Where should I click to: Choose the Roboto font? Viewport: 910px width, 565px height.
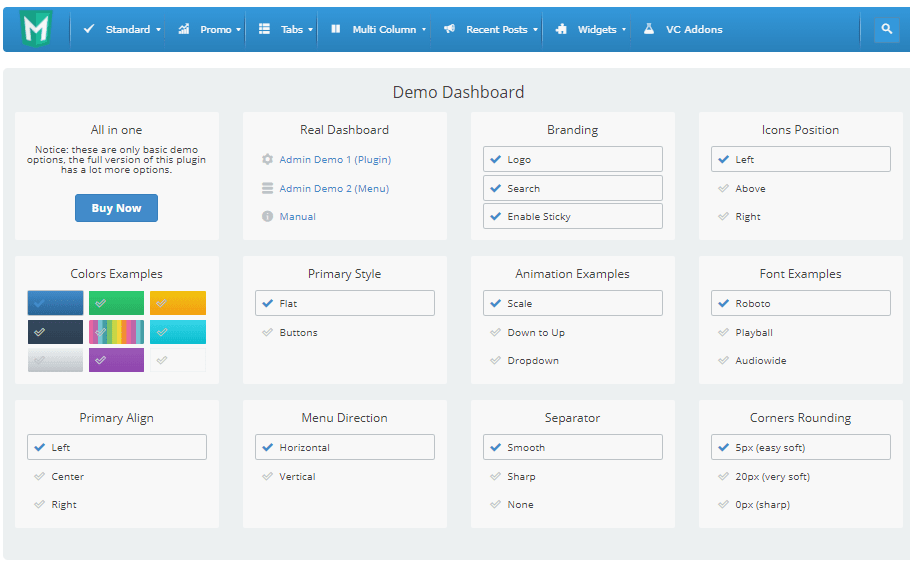click(800, 303)
